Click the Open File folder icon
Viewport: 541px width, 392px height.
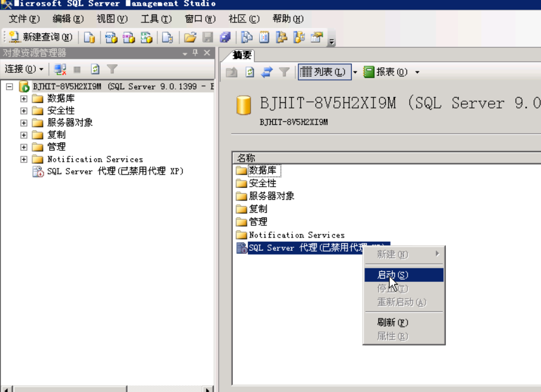coord(190,37)
